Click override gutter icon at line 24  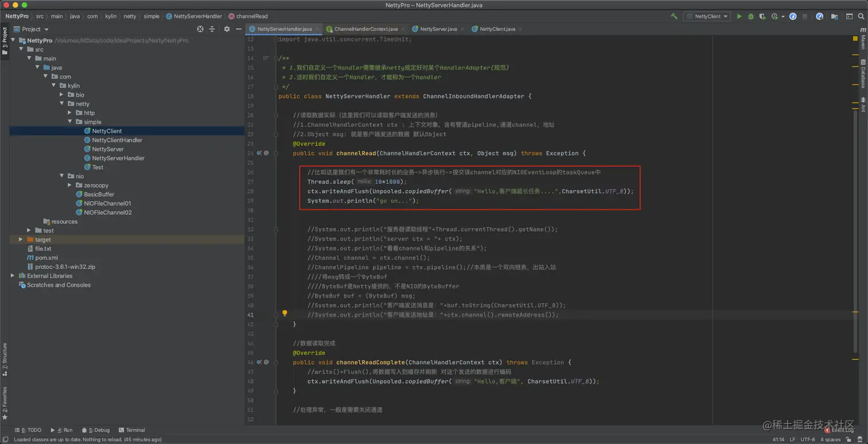click(259, 153)
